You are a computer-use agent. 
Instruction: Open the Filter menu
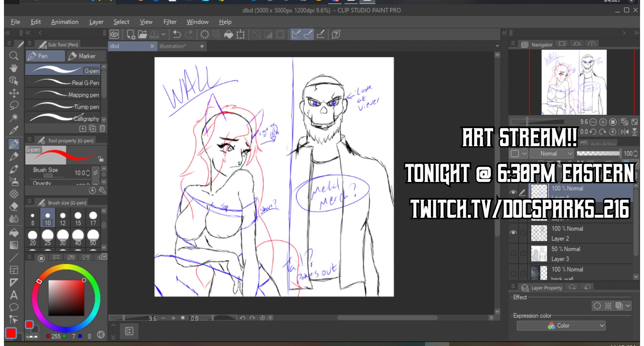click(170, 22)
